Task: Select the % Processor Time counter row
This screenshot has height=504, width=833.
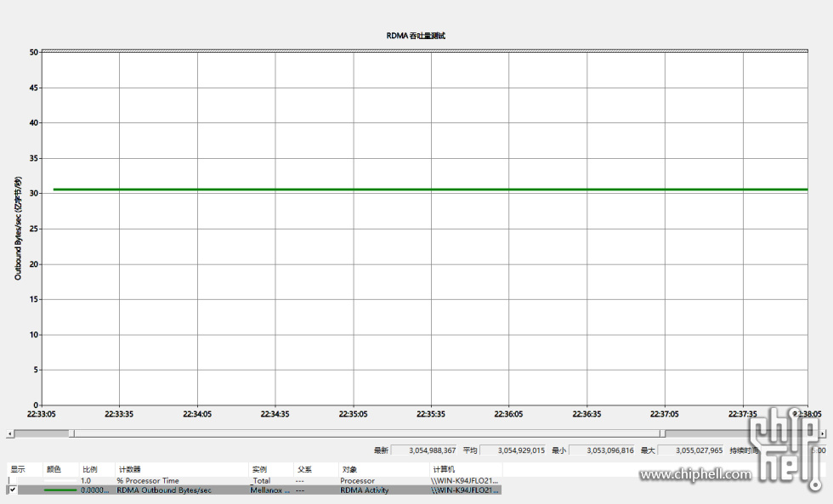Action: tap(148, 480)
